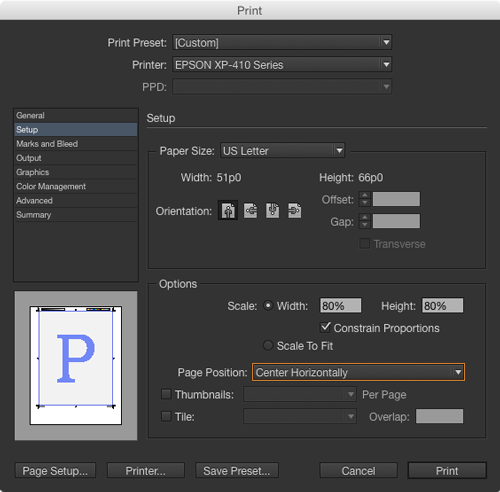This screenshot has width=500, height=492.
Task: Click the Printer... button
Action: pyautogui.click(x=146, y=470)
